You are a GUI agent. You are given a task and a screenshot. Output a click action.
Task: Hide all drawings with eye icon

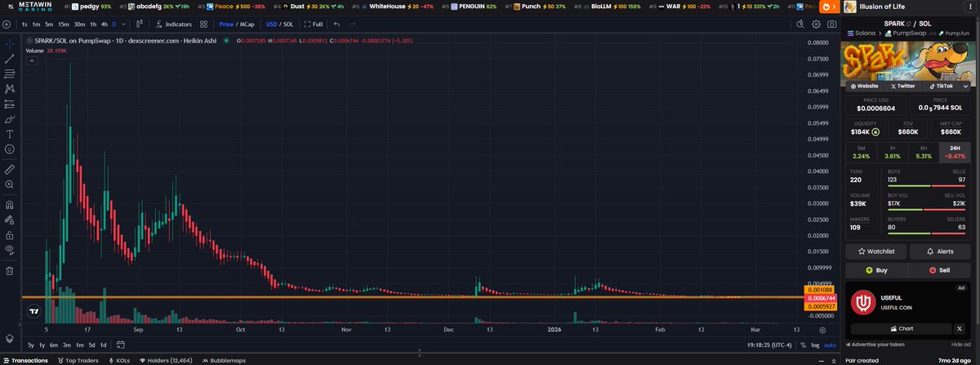pos(10,249)
